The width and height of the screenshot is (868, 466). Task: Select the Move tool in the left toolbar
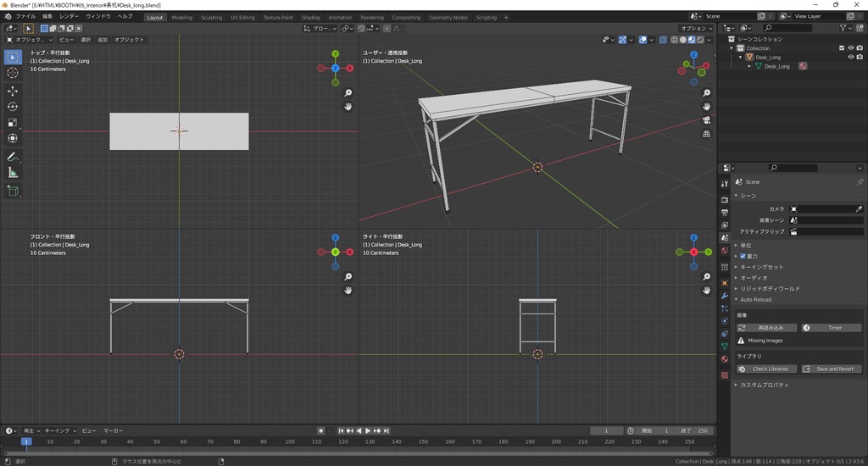tap(13, 91)
